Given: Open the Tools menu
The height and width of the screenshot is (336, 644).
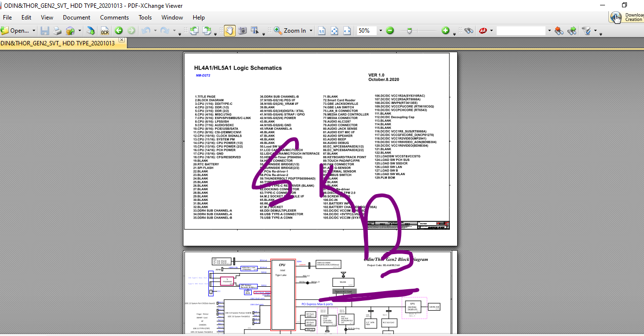Looking at the screenshot, I should coord(145,17).
